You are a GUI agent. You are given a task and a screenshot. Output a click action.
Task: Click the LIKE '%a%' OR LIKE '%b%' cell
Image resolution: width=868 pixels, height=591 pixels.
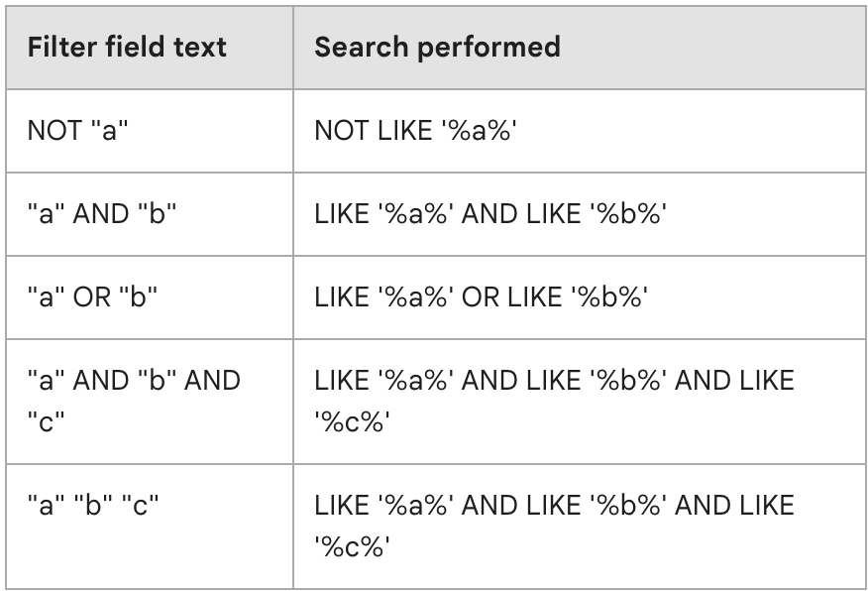click(481, 296)
